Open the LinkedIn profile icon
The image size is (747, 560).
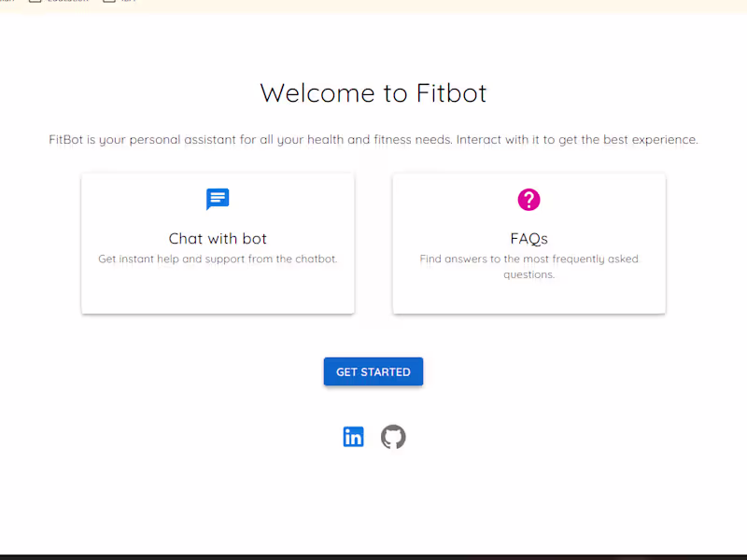354,437
